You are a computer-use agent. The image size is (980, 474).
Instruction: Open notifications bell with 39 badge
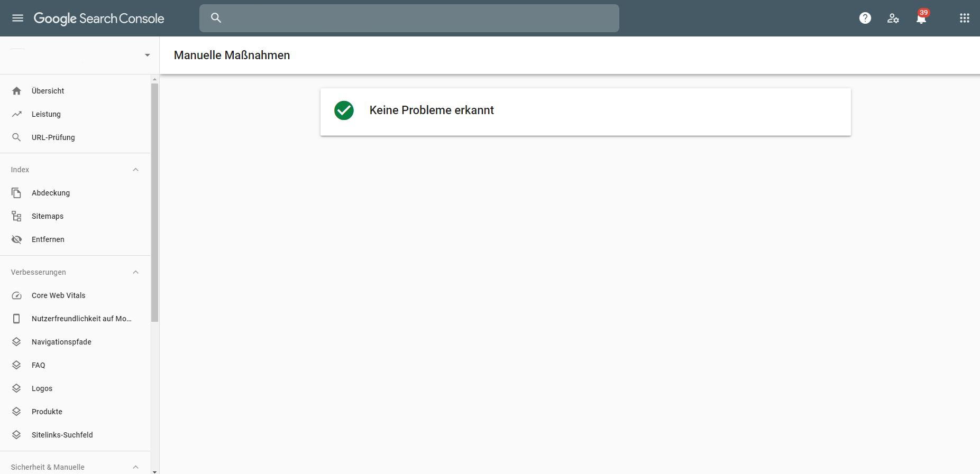[x=921, y=18]
